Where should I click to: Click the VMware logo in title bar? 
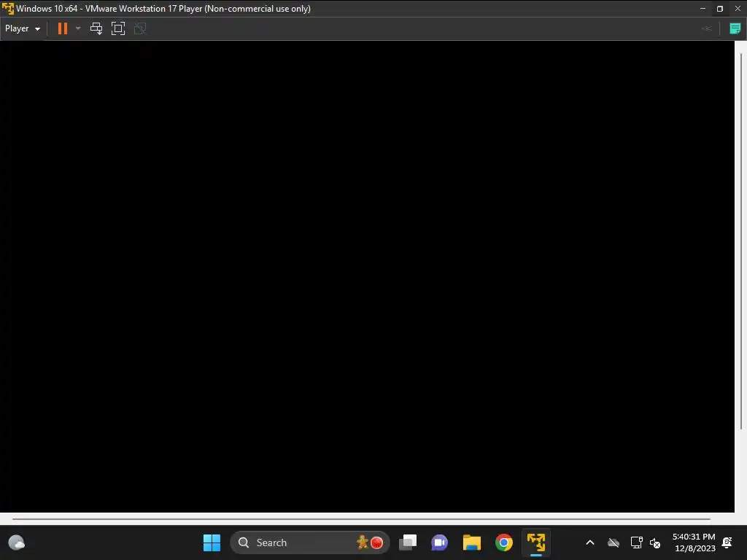[x=7, y=9]
